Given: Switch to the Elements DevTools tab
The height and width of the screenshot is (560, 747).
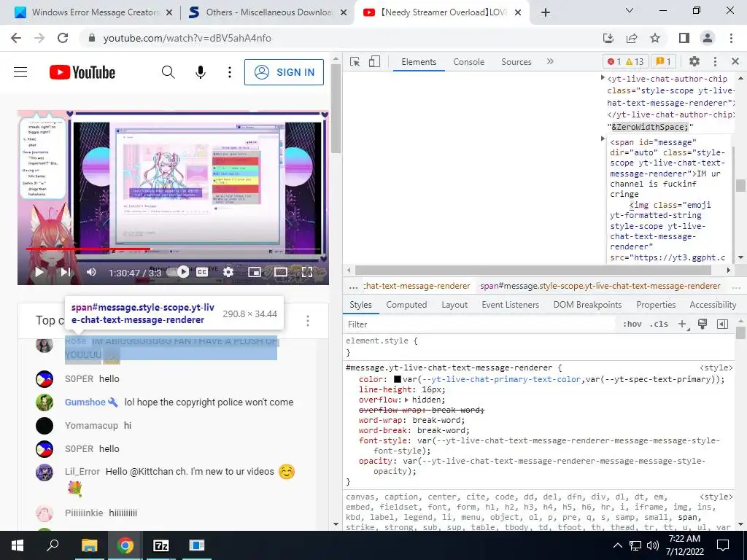Looking at the screenshot, I should [x=419, y=62].
